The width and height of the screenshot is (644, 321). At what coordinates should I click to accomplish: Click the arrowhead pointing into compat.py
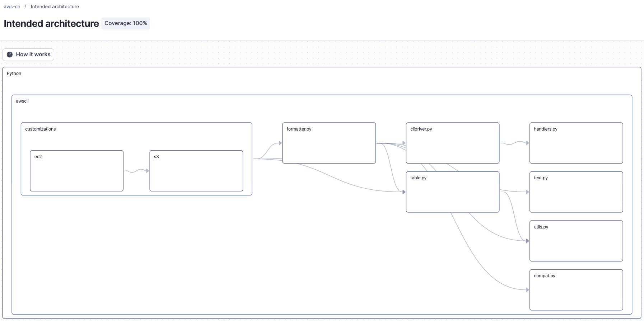(x=527, y=290)
